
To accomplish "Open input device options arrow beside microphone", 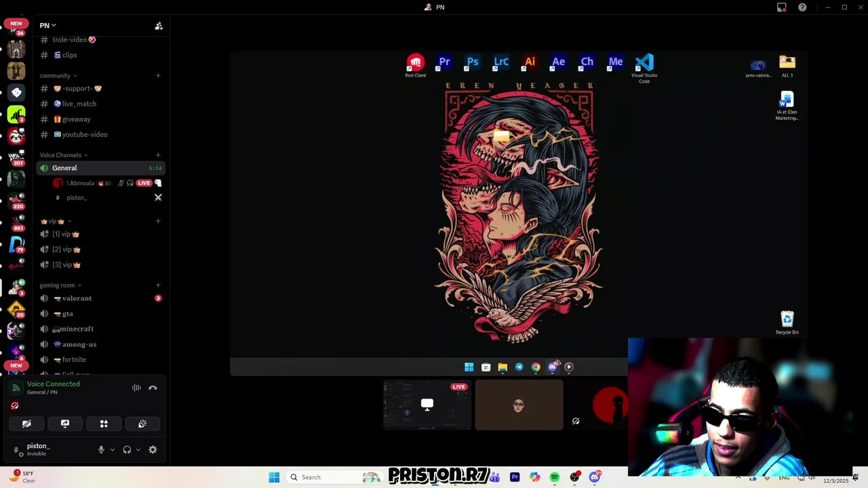I will [113, 449].
